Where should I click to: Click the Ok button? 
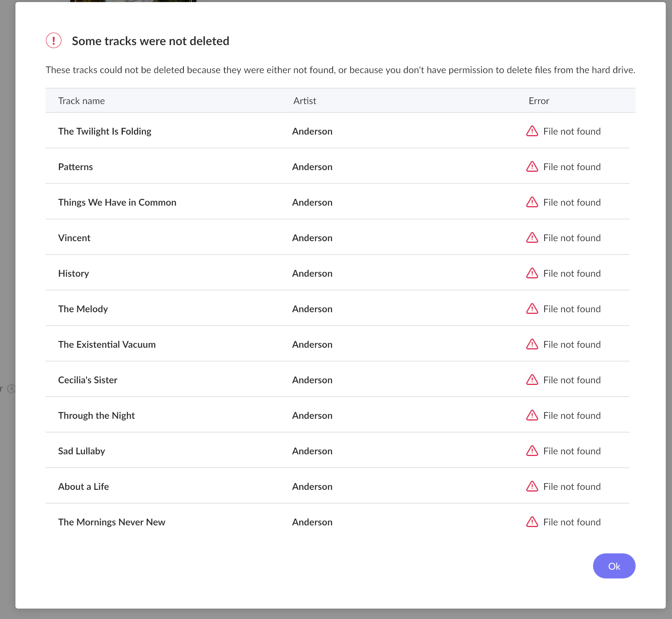pos(614,566)
